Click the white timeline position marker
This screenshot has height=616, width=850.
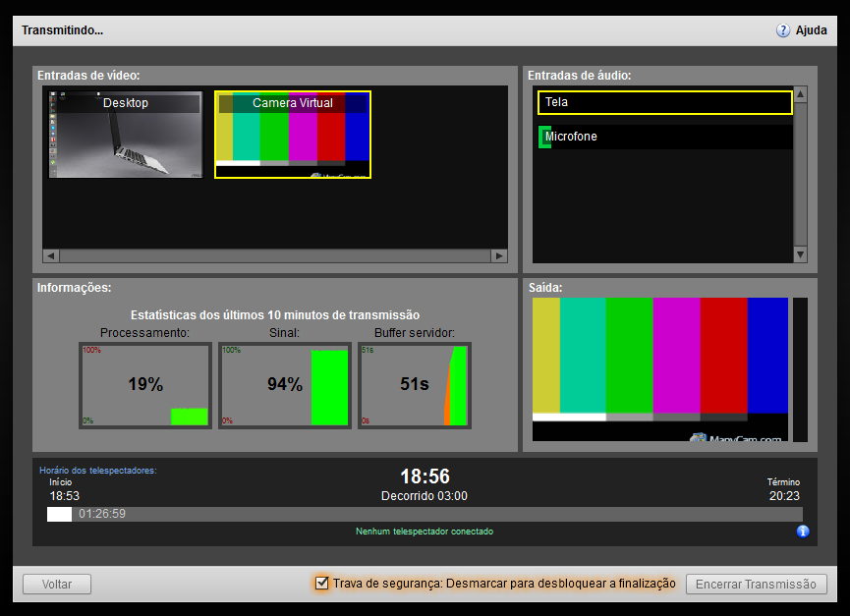60,514
